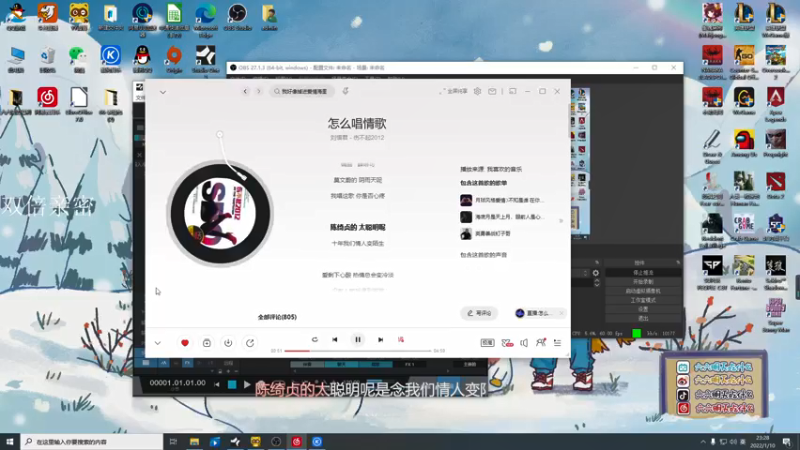Open the listen-to-identify microphone icon
The image size is (800, 450).
345,91
